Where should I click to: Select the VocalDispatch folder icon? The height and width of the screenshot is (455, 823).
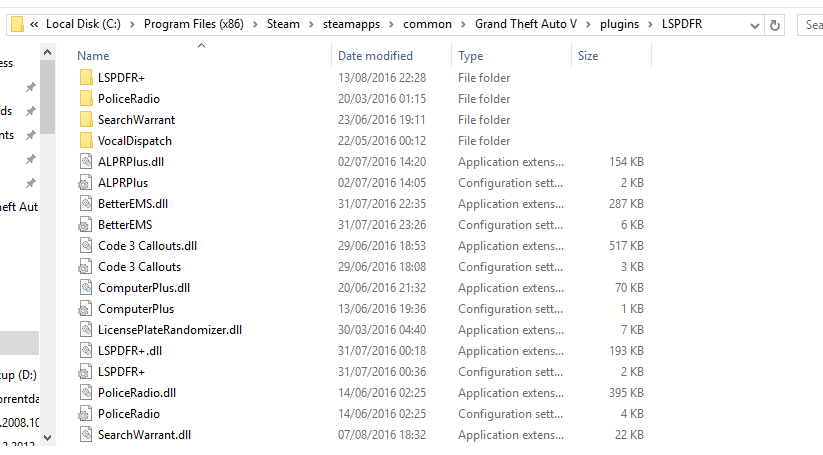point(86,141)
